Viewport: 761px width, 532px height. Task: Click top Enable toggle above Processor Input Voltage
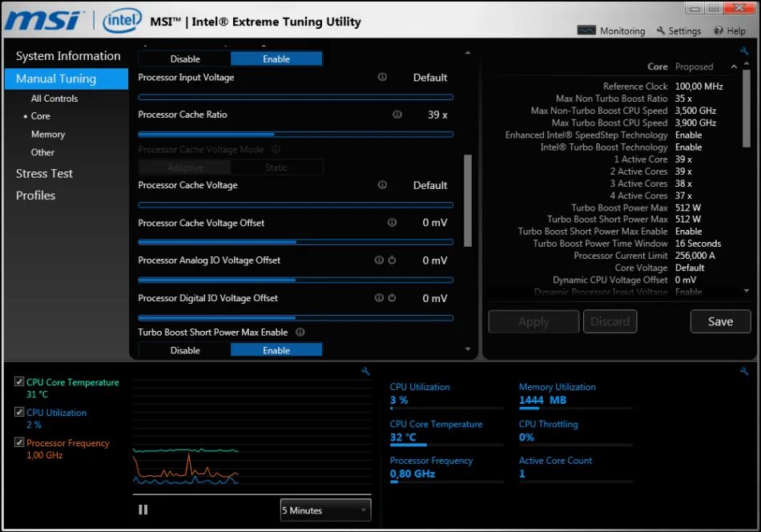276,58
